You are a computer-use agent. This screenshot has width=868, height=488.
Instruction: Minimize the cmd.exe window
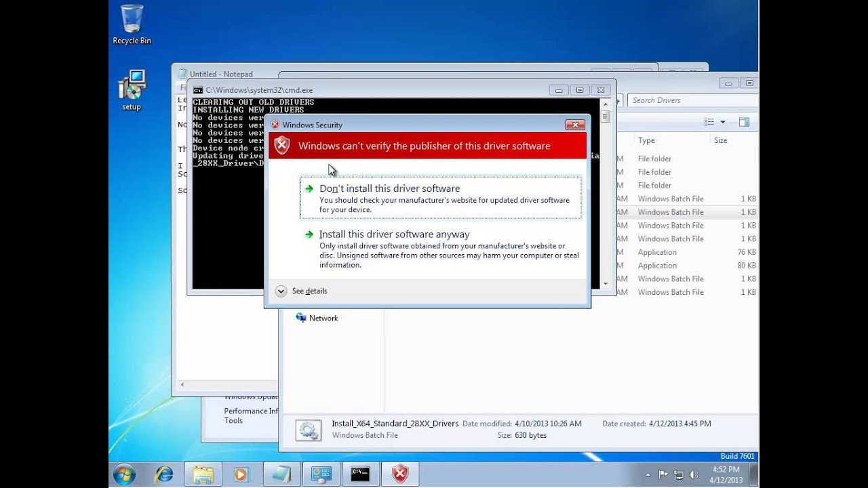tap(559, 90)
